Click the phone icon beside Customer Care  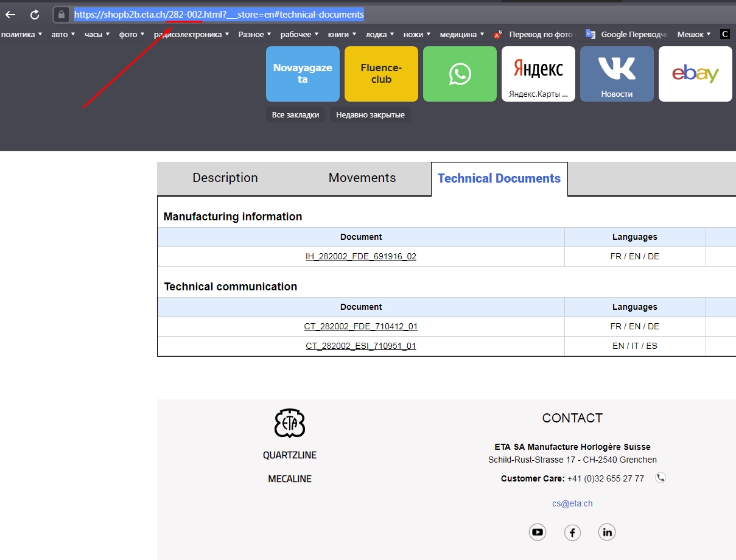(661, 478)
